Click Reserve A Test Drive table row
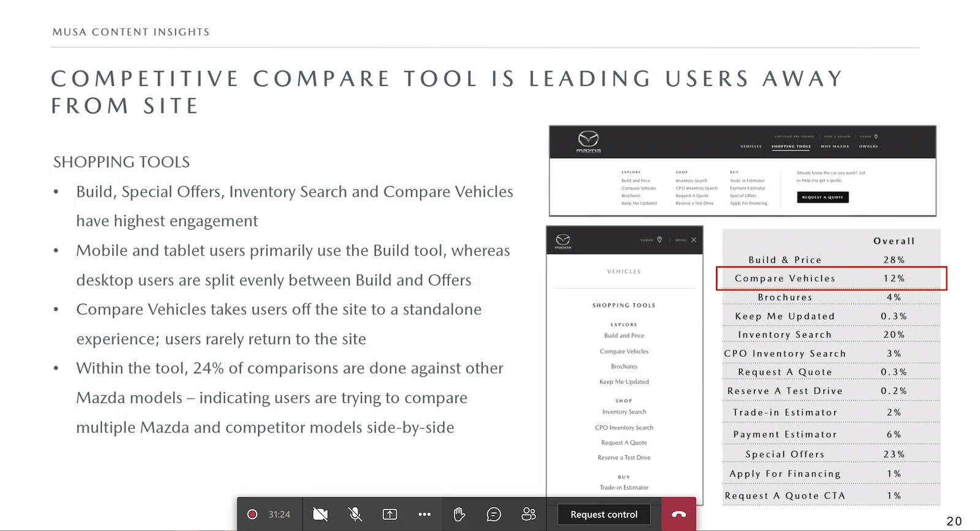The width and height of the screenshot is (980, 531). (x=831, y=391)
